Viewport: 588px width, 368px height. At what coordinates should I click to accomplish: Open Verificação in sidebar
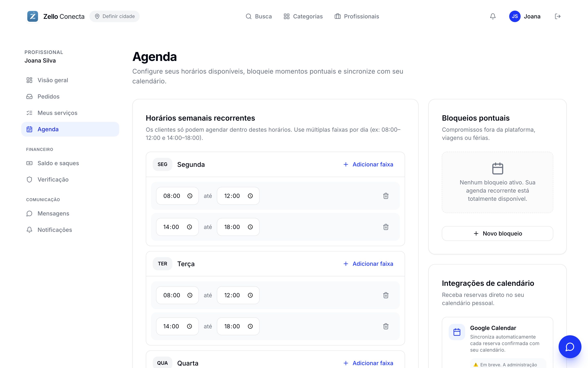pos(70,179)
